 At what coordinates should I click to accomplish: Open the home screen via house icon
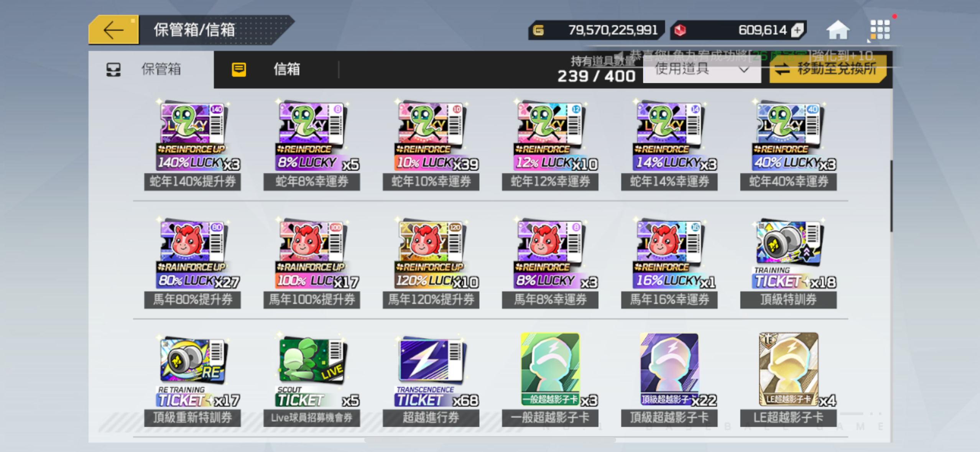click(838, 30)
